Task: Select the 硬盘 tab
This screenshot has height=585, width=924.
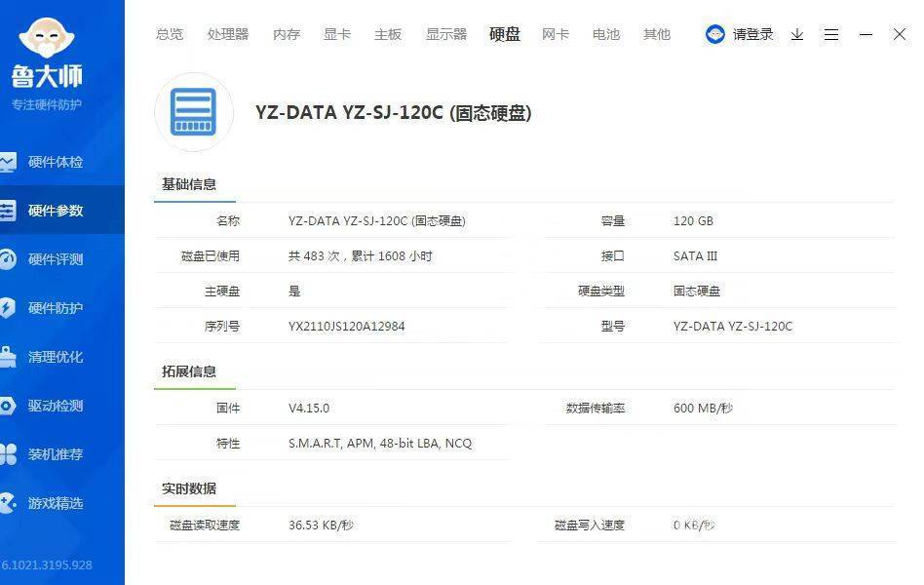Action: (x=505, y=34)
